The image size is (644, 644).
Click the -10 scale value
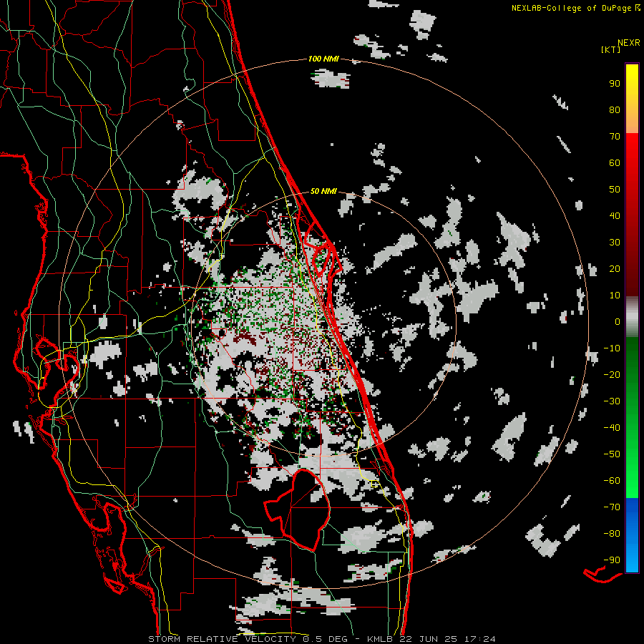point(612,348)
